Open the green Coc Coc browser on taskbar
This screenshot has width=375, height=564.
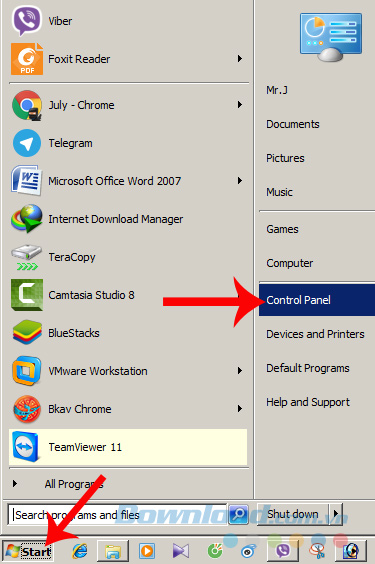(215, 551)
